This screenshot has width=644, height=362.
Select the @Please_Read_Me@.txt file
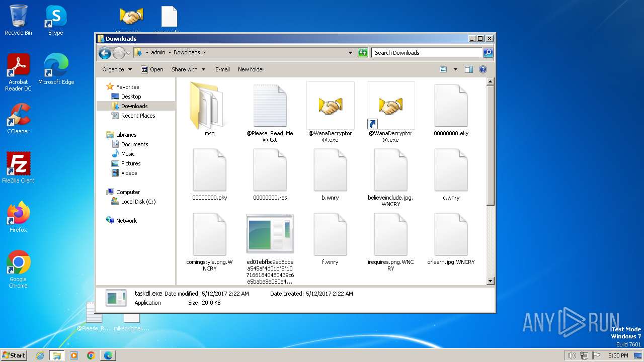pyautogui.click(x=270, y=113)
